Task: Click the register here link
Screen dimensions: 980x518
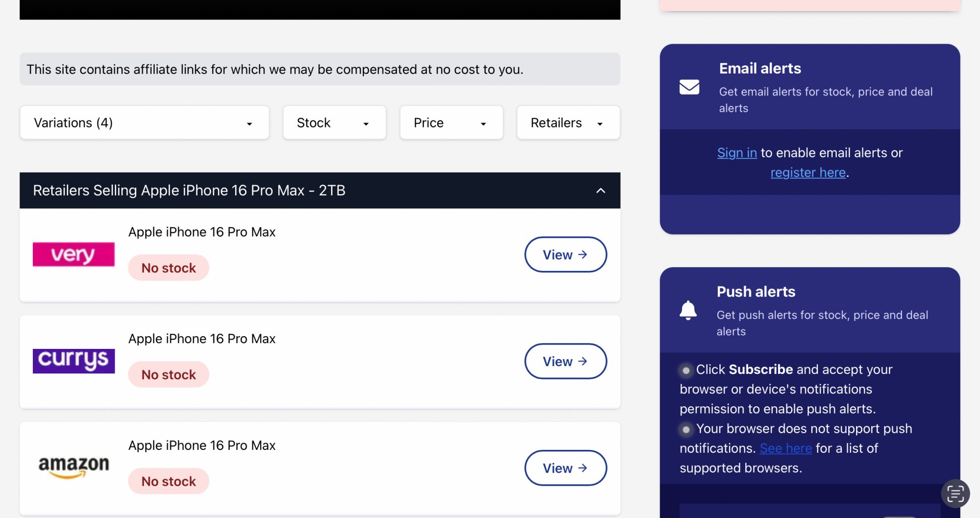Action: tap(808, 173)
